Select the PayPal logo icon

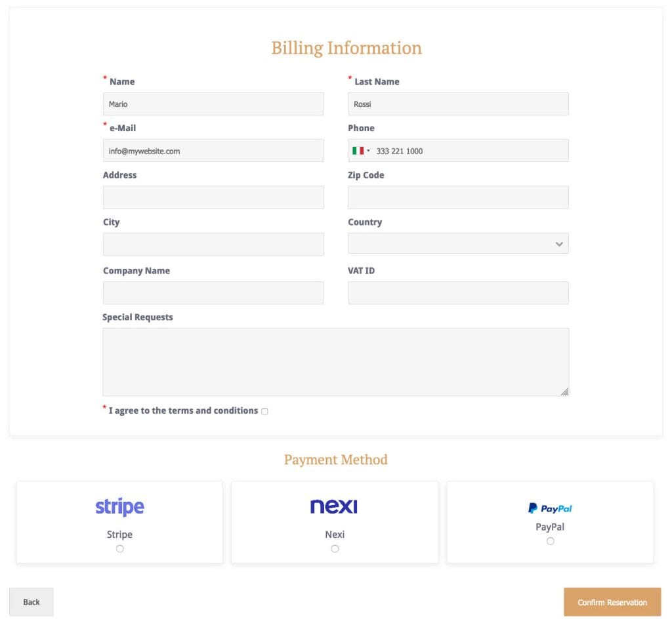point(550,507)
